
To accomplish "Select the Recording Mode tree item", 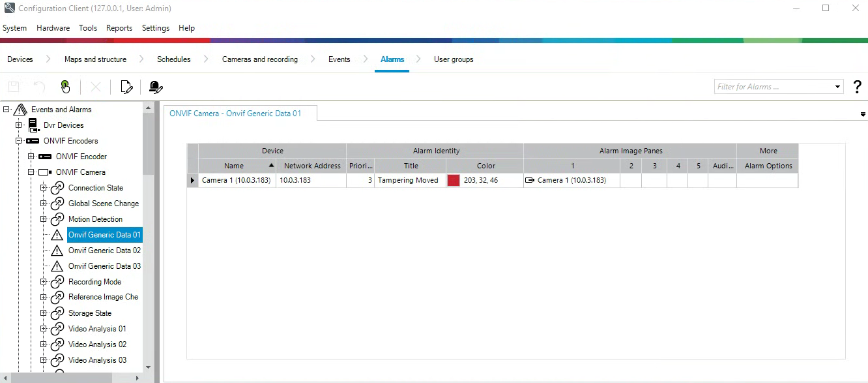I will (x=94, y=282).
